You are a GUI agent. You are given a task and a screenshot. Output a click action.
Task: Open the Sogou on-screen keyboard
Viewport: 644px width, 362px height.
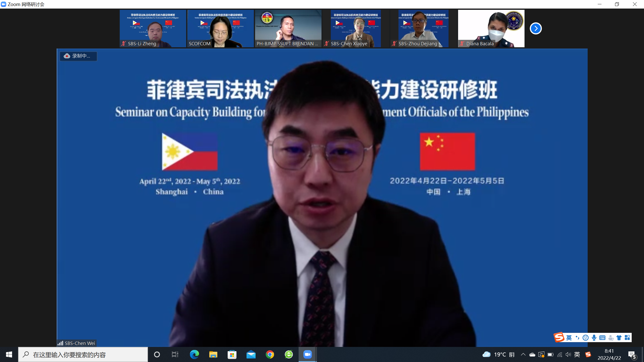[x=602, y=338]
